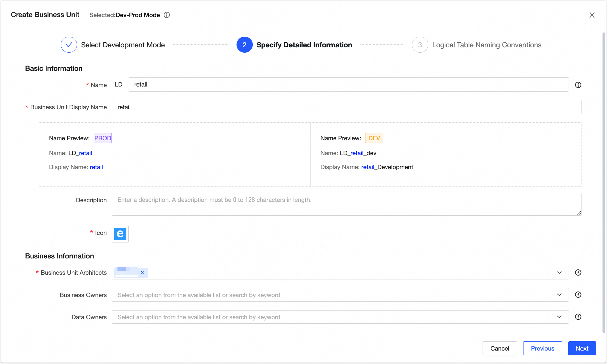
Task: Click the Specify Detailed Information step
Action: (x=304, y=45)
